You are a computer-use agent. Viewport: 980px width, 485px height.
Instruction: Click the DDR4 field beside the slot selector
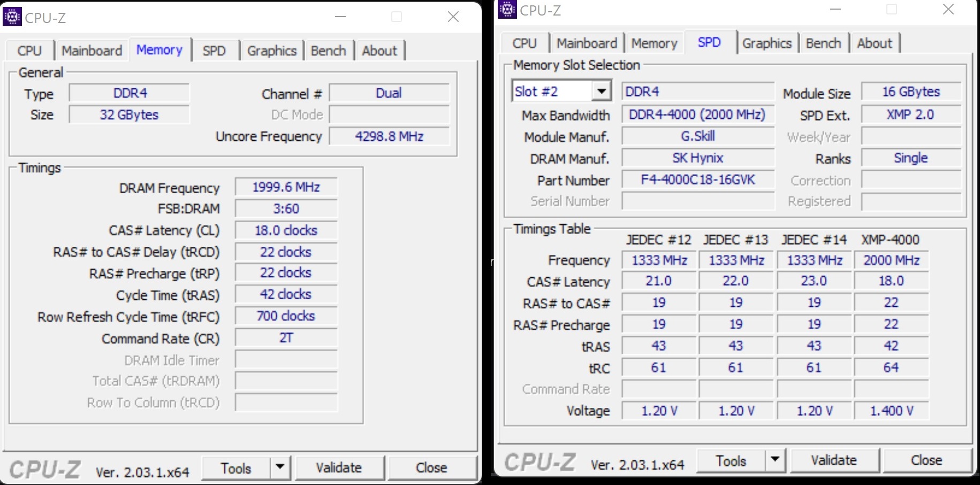[698, 92]
